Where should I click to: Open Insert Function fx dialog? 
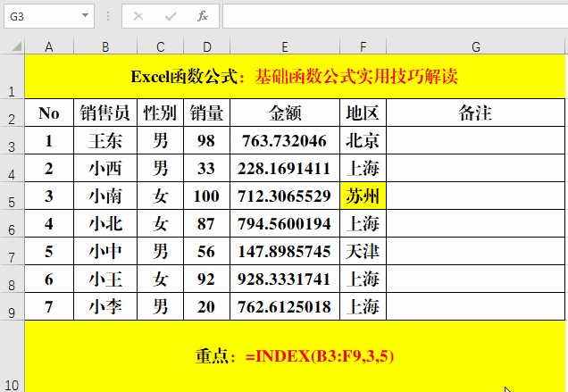click(203, 16)
